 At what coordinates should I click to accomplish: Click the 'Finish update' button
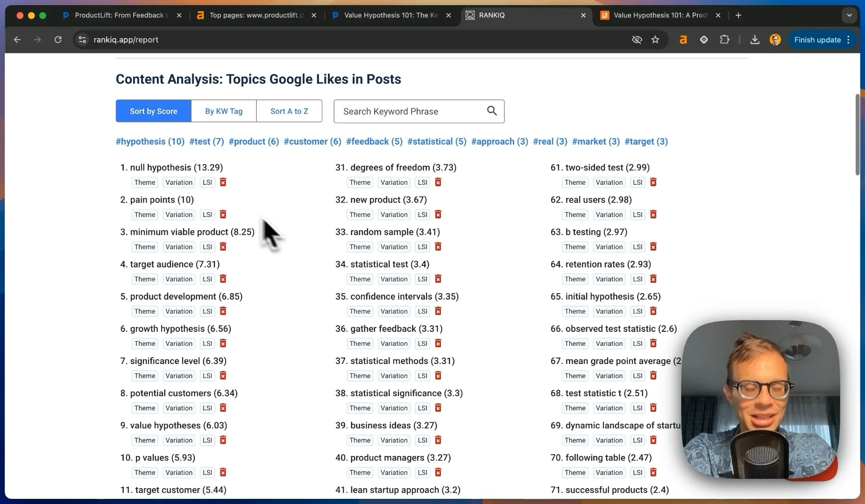[x=817, y=40]
